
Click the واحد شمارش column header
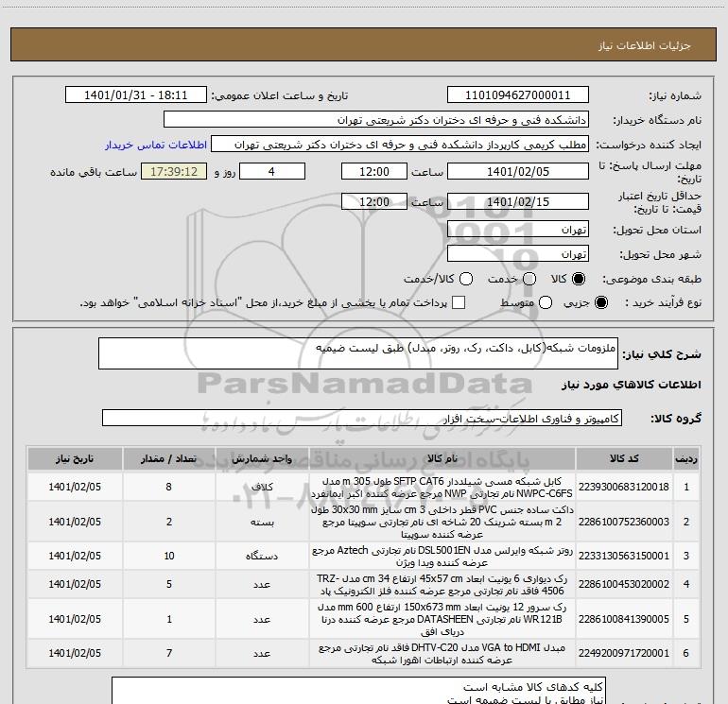(x=262, y=459)
